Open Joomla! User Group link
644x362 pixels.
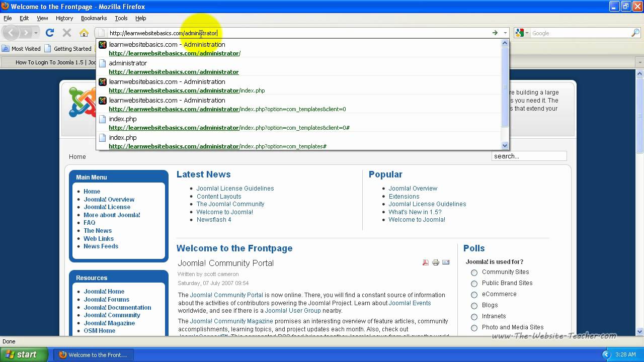(x=293, y=311)
